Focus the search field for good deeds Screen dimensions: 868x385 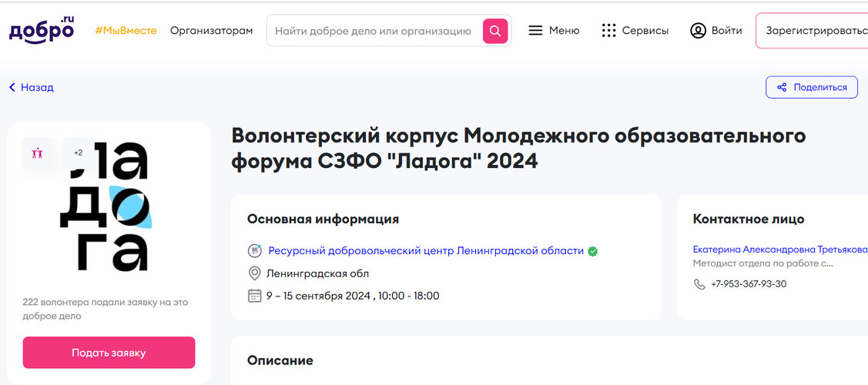(x=374, y=31)
